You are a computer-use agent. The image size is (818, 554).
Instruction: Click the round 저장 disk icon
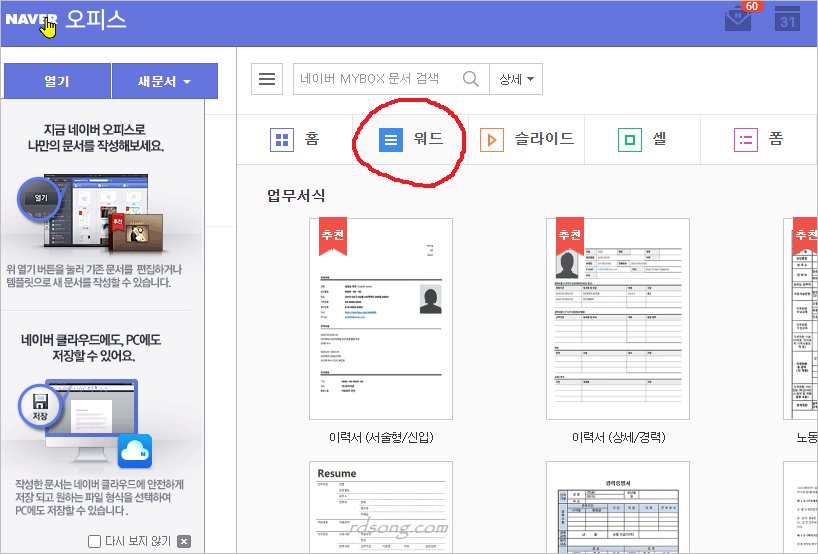40,407
